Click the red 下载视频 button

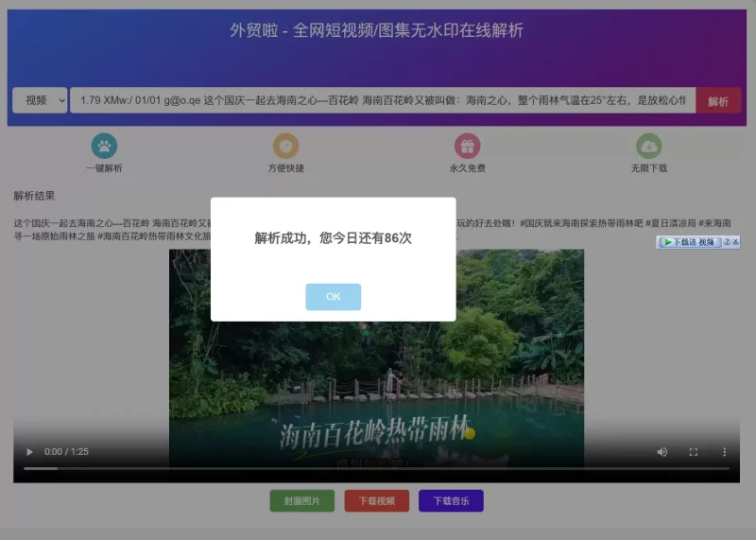[376, 501]
